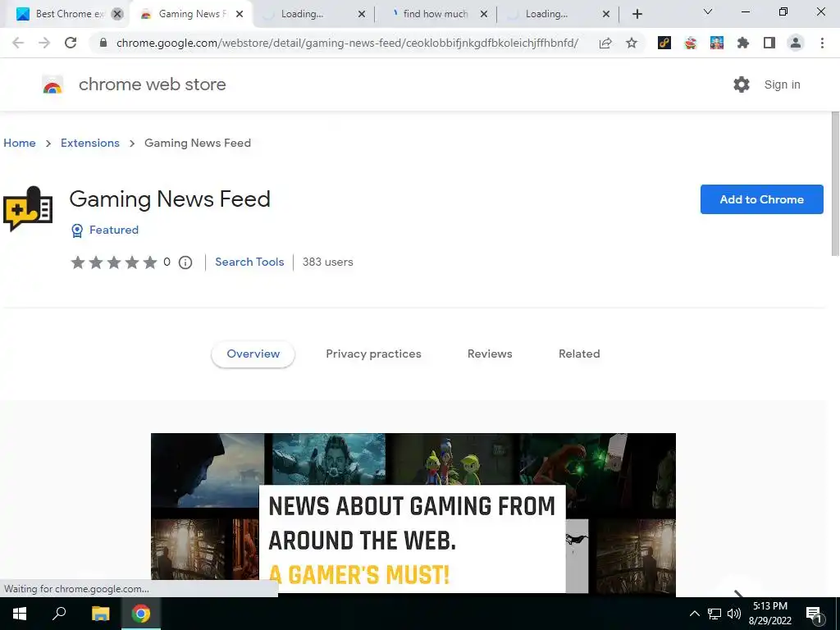Open the Extensions puzzle piece menu

pos(743,43)
